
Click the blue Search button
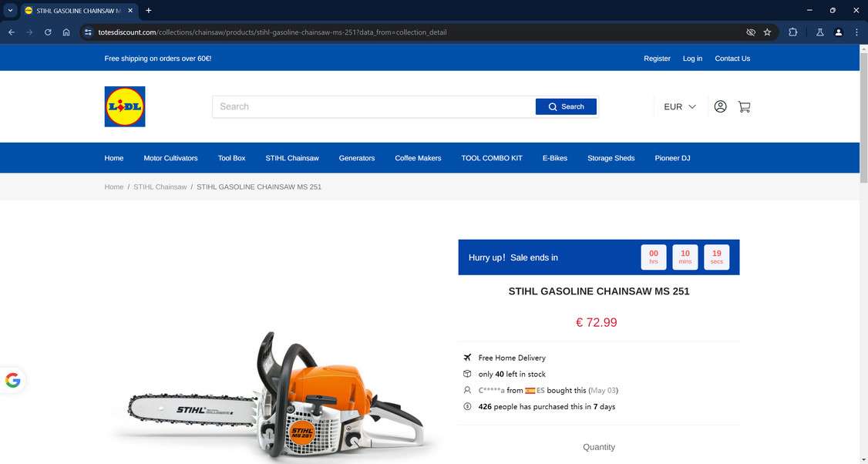[x=566, y=106]
